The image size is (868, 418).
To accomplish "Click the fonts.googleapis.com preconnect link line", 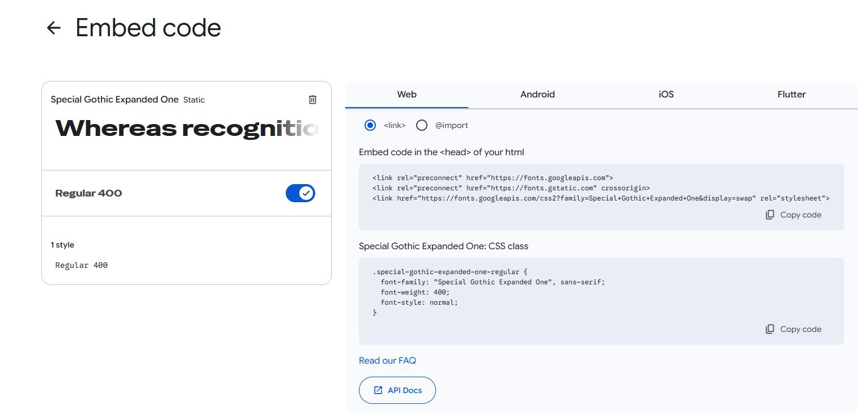I will (493, 178).
